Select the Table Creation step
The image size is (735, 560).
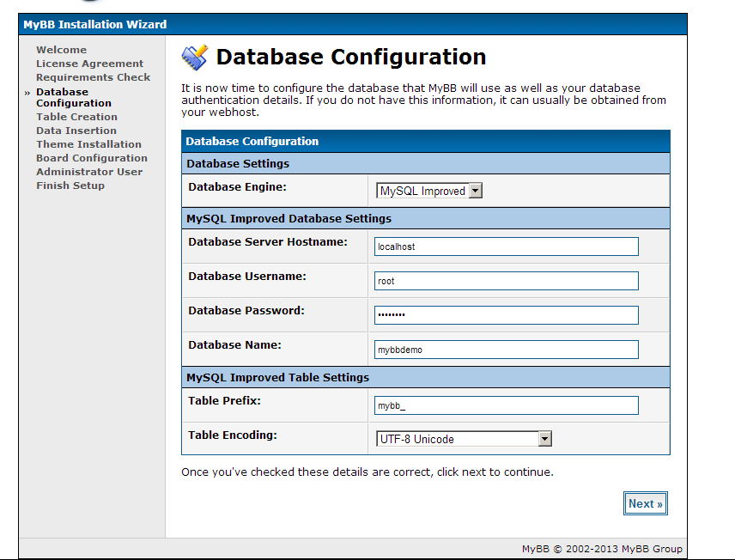(77, 117)
